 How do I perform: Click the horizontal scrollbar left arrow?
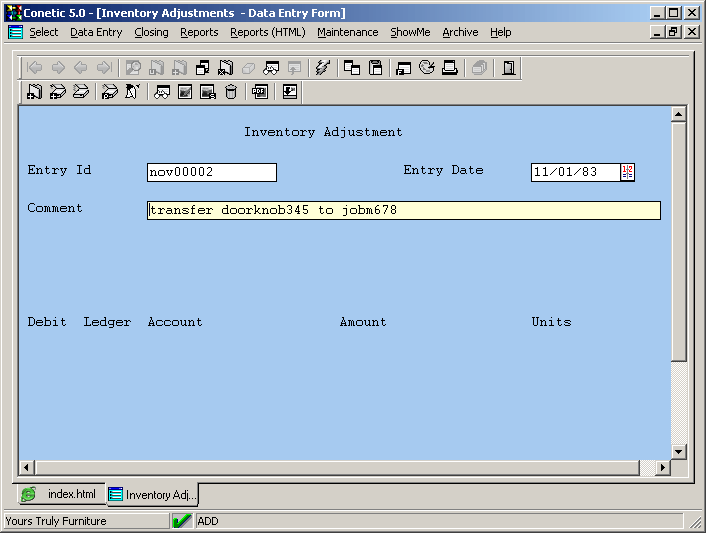coord(27,467)
